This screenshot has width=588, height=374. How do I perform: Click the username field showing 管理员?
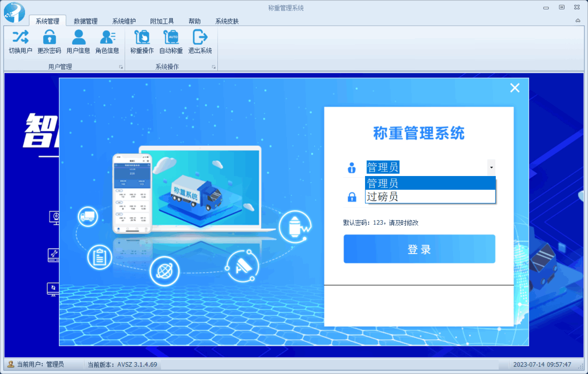tap(426, 167)
